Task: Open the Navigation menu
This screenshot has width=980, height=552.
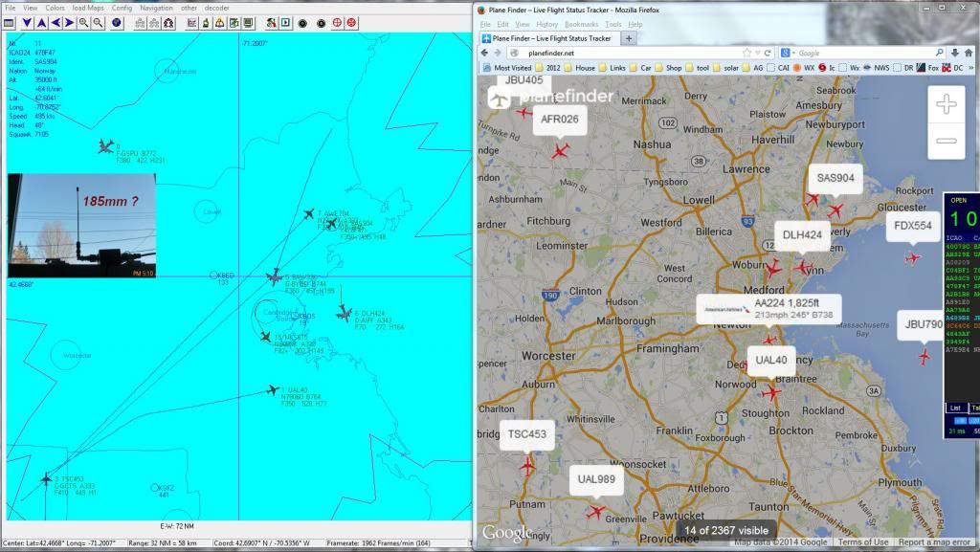Action: click(156, 8)
